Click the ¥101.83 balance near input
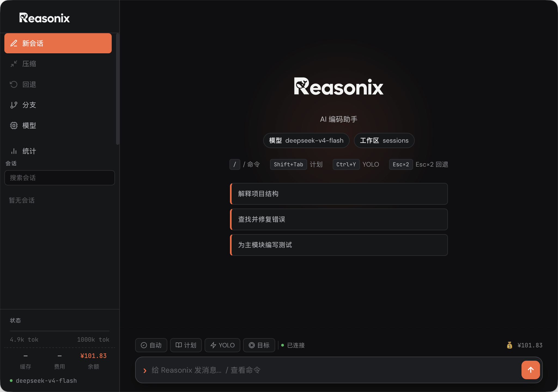 (530, 345)
